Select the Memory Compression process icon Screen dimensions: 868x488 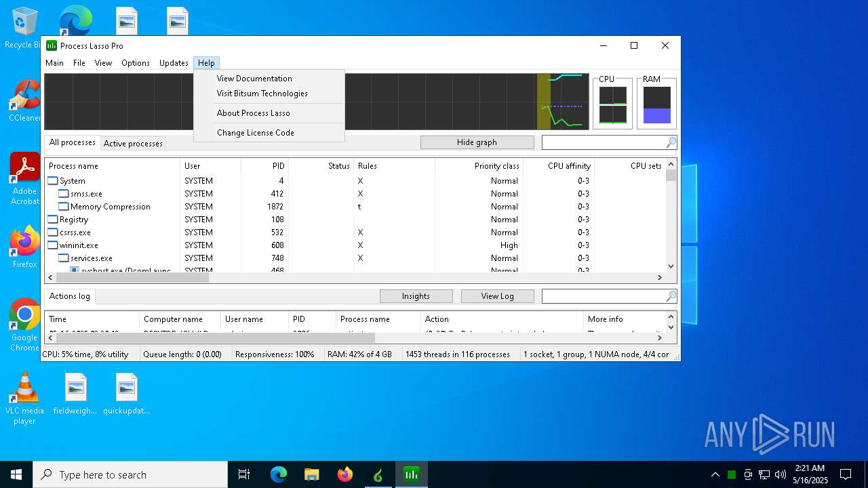tap(64, 207)
